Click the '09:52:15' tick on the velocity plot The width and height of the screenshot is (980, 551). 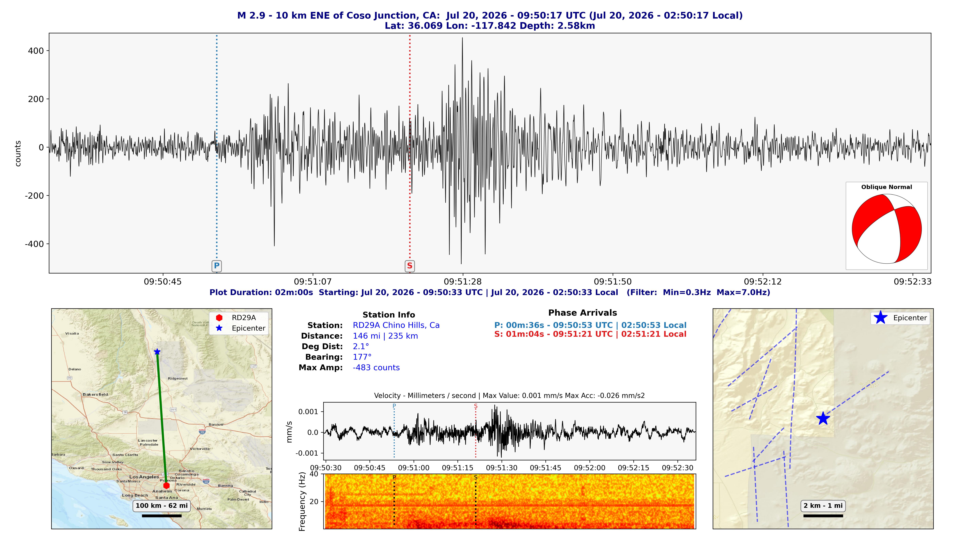[x=633, y=468]
